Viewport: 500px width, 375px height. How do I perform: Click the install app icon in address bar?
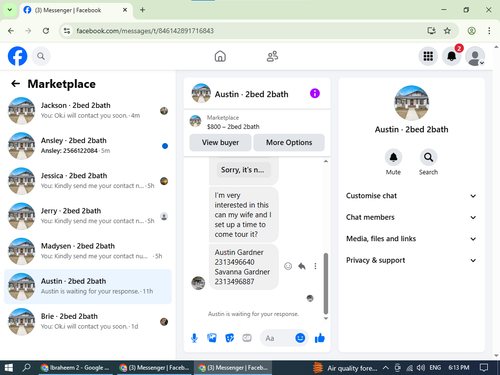tap(431, 31)
